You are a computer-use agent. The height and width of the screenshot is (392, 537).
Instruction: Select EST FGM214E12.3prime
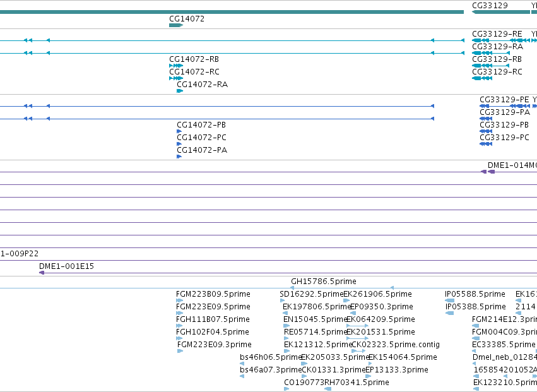click(504, 319)
